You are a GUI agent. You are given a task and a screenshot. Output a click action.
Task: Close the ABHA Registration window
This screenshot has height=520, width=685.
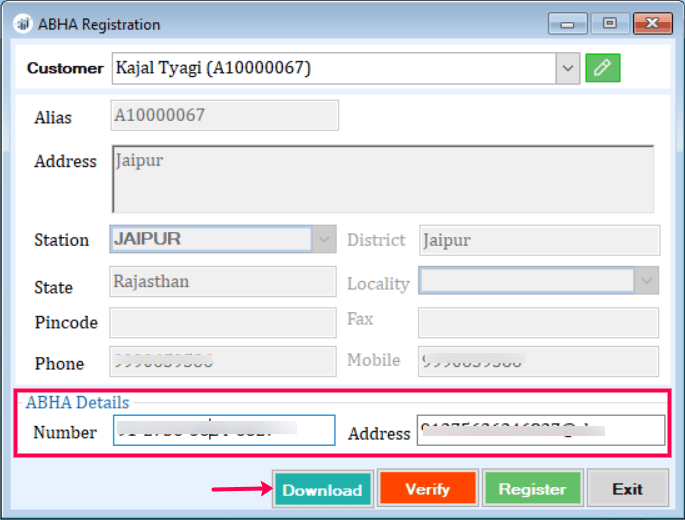coord(653,23)
